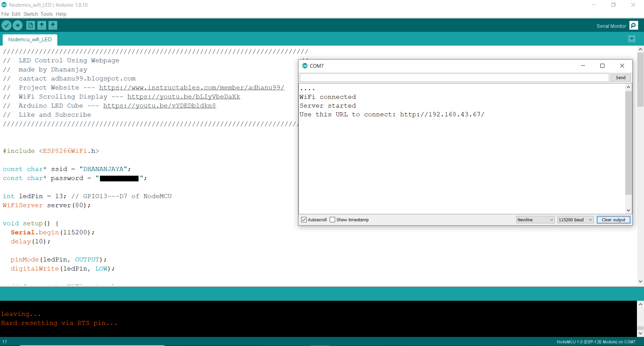Click the Upload sketch arrow icon

pos(17,25)
